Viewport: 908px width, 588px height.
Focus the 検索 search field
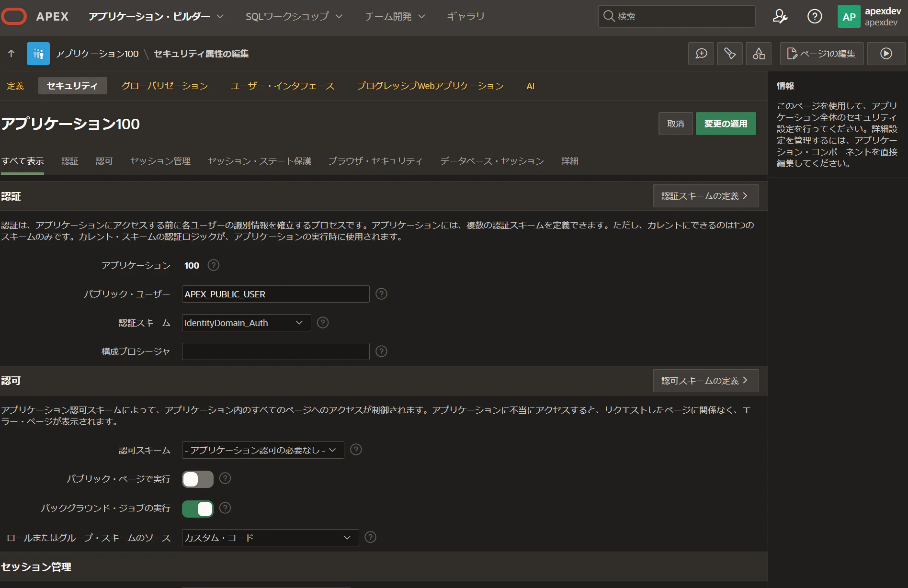tap(677, 16)
